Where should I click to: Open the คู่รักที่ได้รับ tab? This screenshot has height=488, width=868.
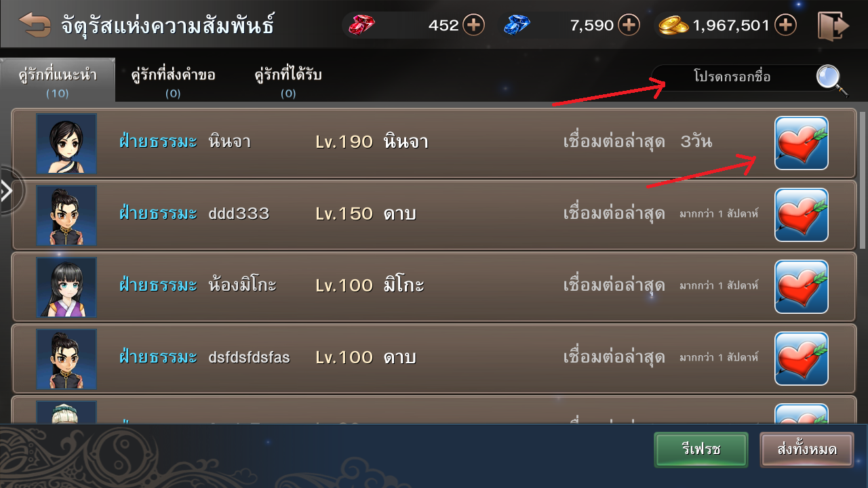288,81
